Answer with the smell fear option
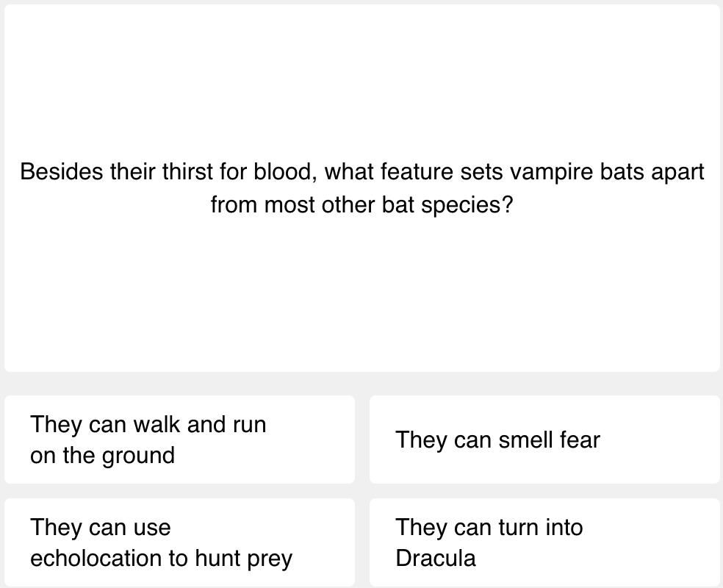The image size is (723, 588). coord(544,440)
